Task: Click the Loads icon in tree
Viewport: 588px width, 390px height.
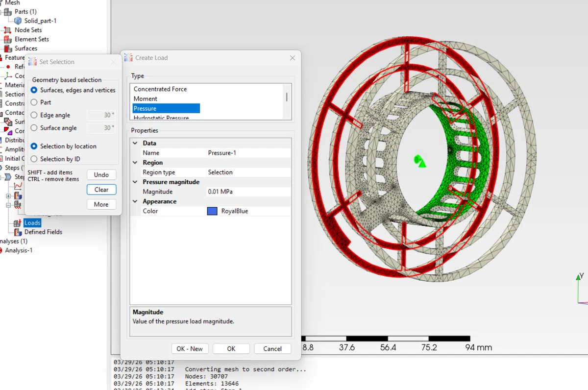Action: (x=18, y=222)
